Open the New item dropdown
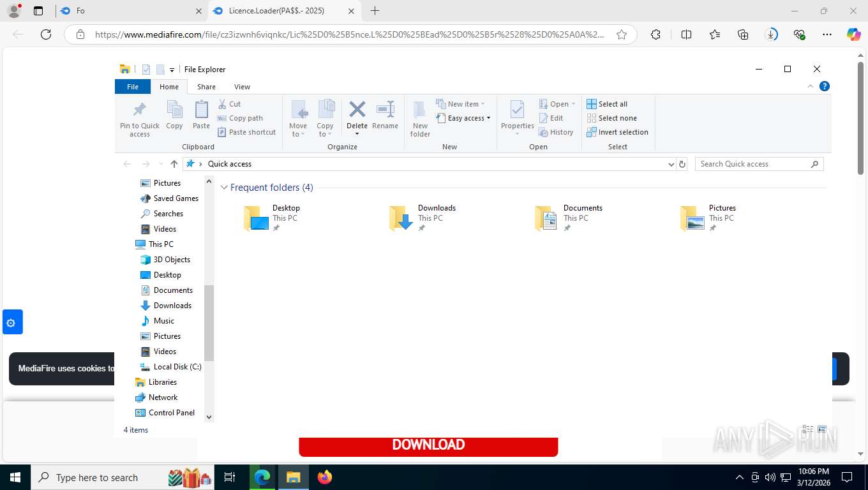Viewport: 868px width, 490px height. [461, 104]
